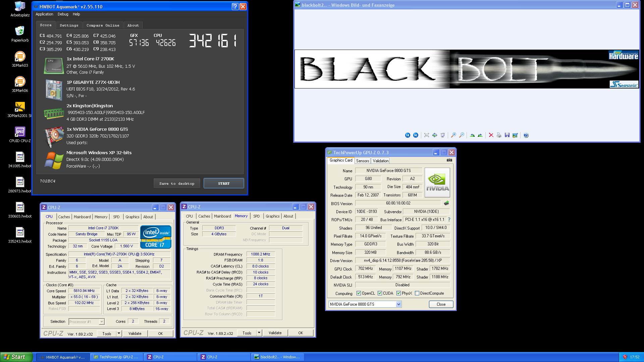The width and height of the screenshot is (644, 362).
Task: Open image for editing in picture viewer
Action: click(x=515, y=135)
